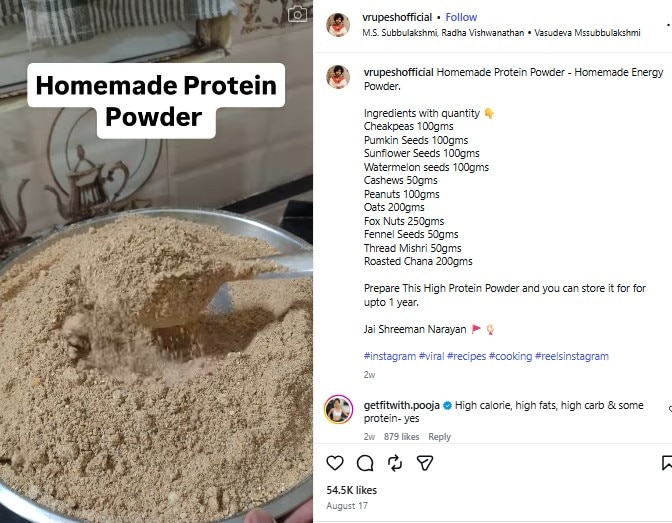Image resolution: width=672 pixels, height=523 pixels.
Task: Repost using the circular arrows icon
Action: coord(395,463)
